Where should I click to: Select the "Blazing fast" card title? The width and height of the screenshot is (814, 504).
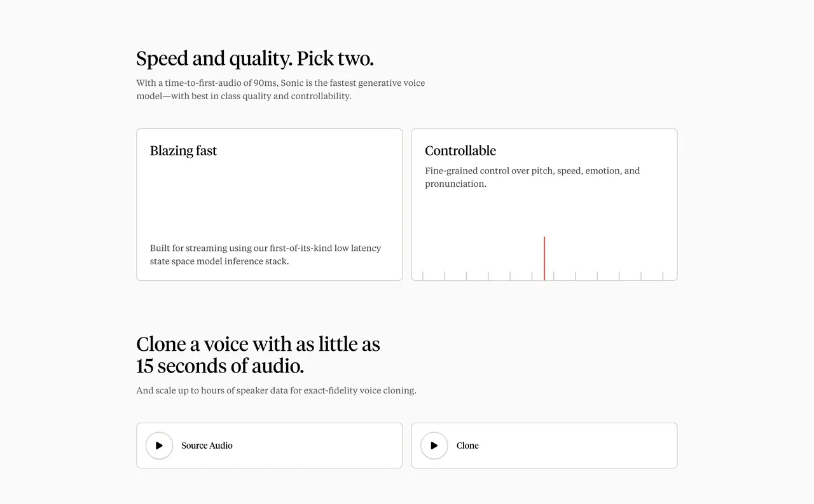[183, 151]
